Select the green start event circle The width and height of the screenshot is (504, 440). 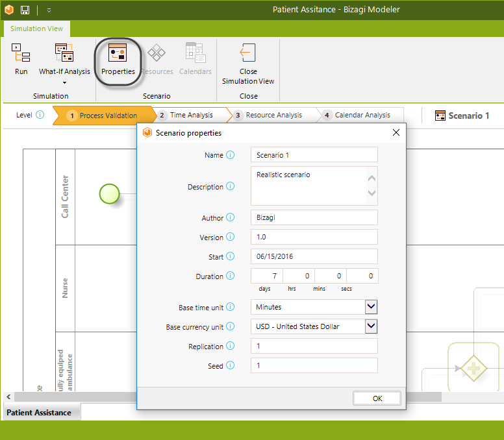pyautogui.click(x=110, y=193)
